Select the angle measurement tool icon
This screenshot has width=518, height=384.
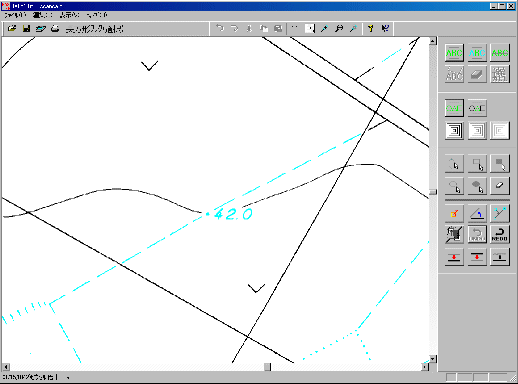coord(477,213)
